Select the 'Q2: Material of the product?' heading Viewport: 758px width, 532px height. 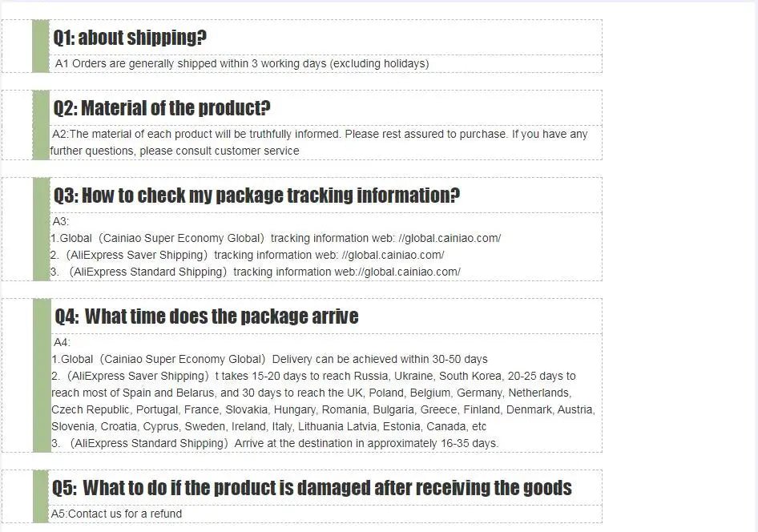tap(162, 108)
